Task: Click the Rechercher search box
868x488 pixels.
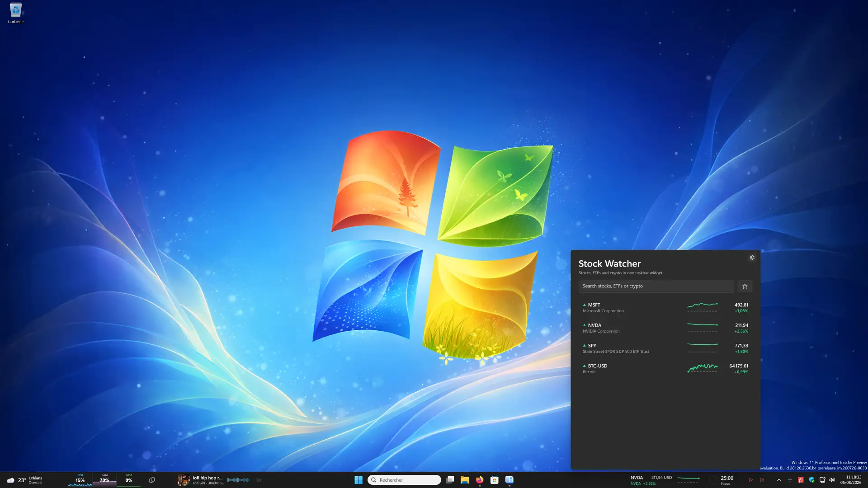Action: click(405, 480)
